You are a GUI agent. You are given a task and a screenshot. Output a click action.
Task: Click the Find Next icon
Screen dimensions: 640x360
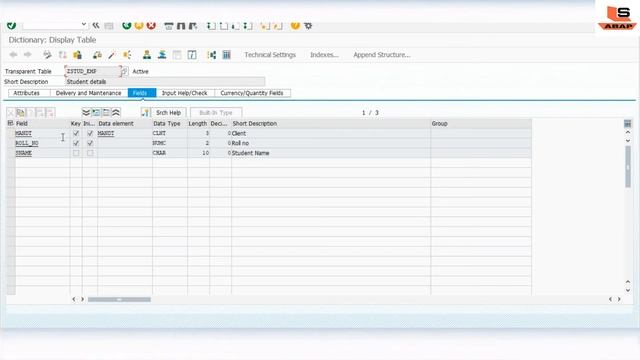coord(193,26)
